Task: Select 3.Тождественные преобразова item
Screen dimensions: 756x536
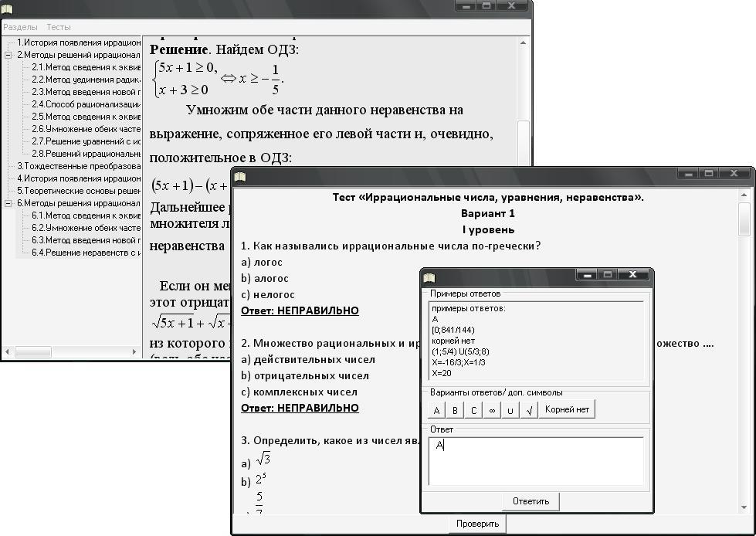Action: (x=79, y=166)
